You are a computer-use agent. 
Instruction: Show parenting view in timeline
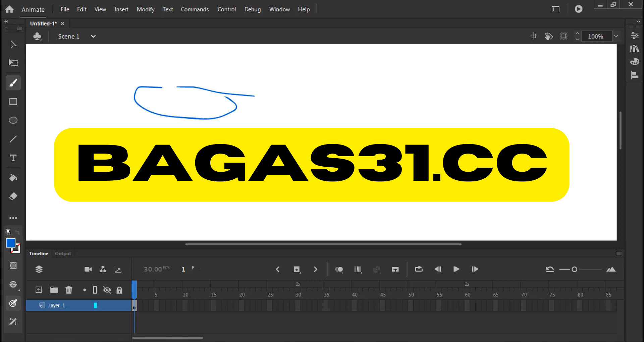point(103,269)
